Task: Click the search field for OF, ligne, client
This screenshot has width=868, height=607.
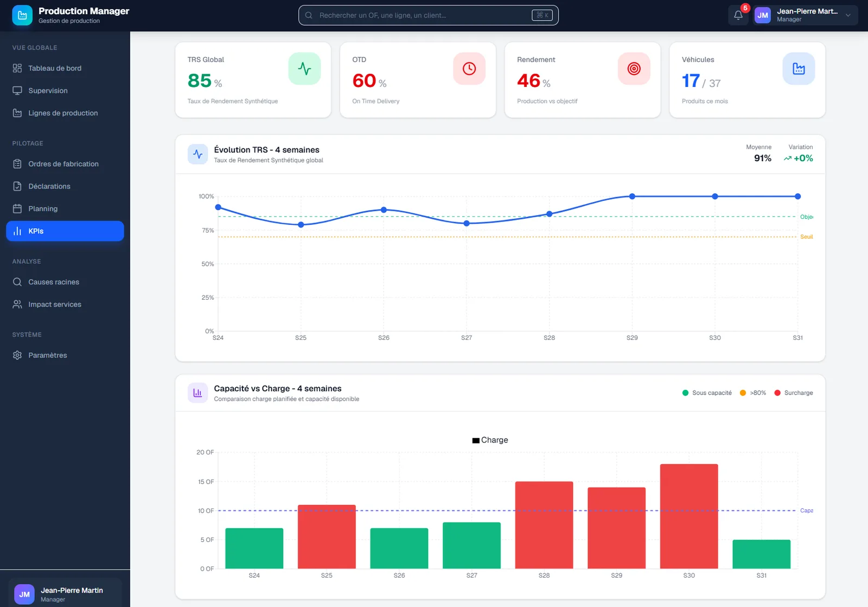Action: click(x=429, y=15)
